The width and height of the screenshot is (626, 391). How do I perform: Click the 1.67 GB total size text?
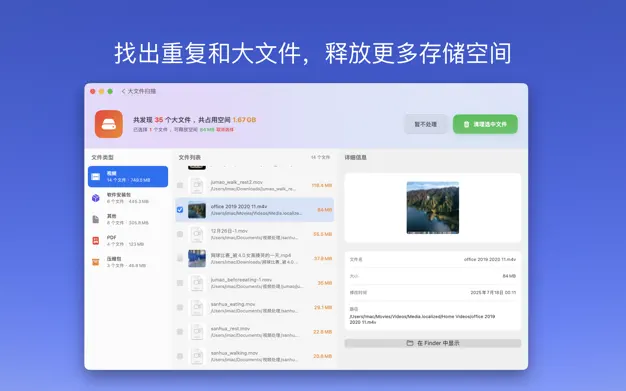[244, 120]
